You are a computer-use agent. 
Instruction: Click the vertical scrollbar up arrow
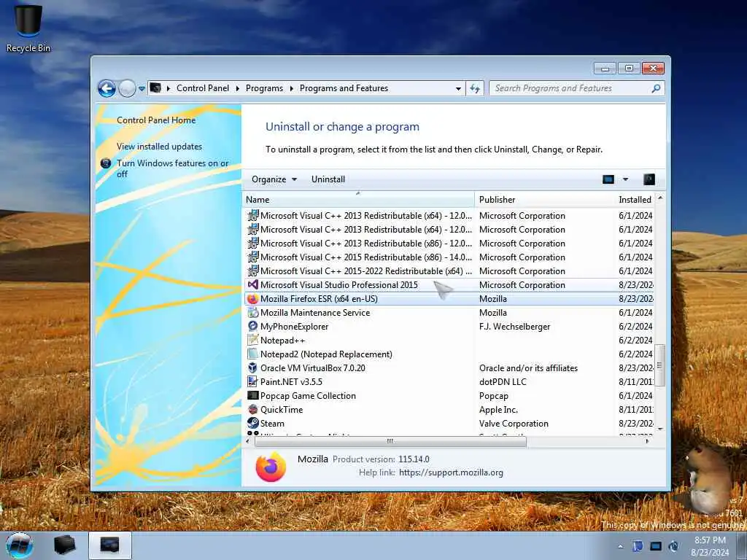tap(660, 197)
